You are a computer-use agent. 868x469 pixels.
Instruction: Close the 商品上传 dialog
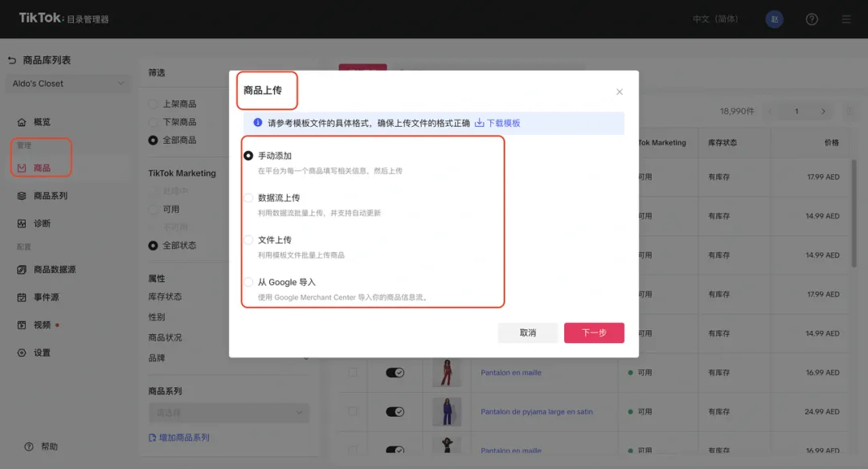point(620,92)
